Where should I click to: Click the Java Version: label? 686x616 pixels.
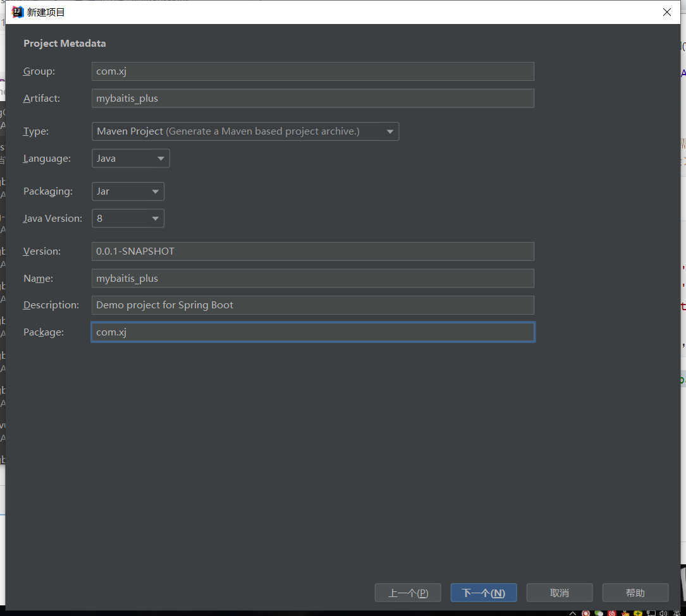tap(52, 218)
